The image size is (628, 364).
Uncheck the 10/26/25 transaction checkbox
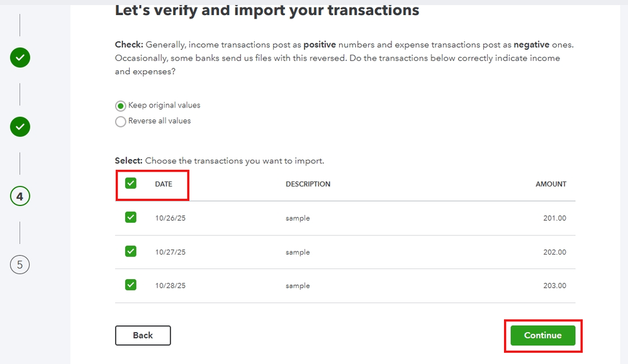(x=131, y=218)
